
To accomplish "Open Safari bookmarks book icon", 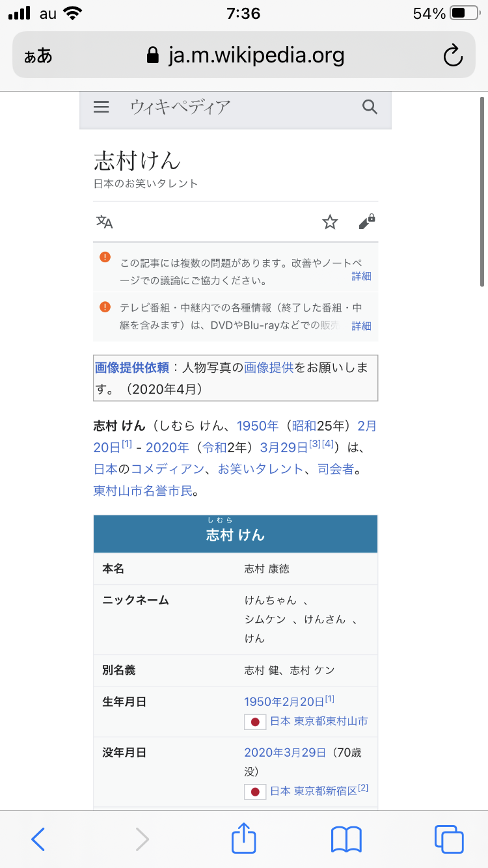I will point(346,839).
